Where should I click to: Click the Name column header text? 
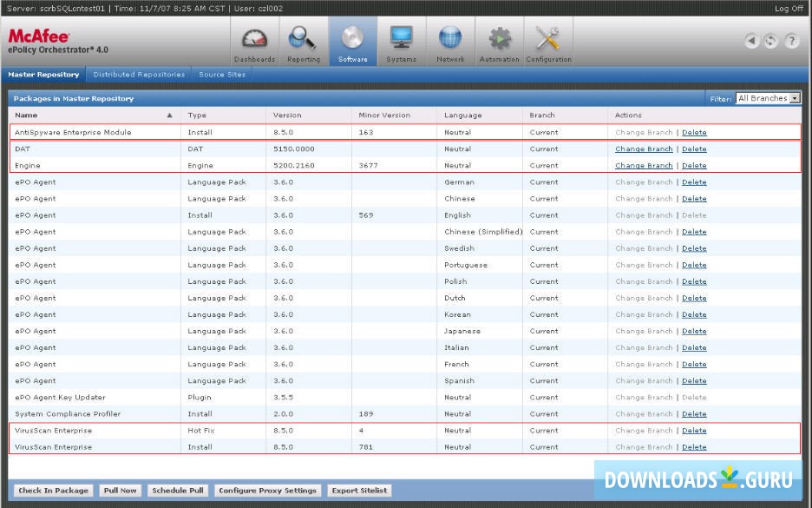point(26,115)
